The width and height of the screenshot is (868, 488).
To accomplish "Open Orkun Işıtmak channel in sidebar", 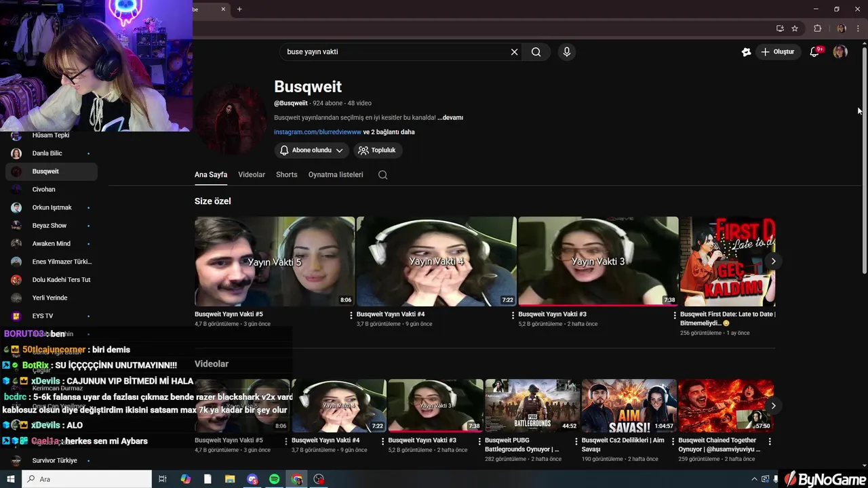I will 51,207.
